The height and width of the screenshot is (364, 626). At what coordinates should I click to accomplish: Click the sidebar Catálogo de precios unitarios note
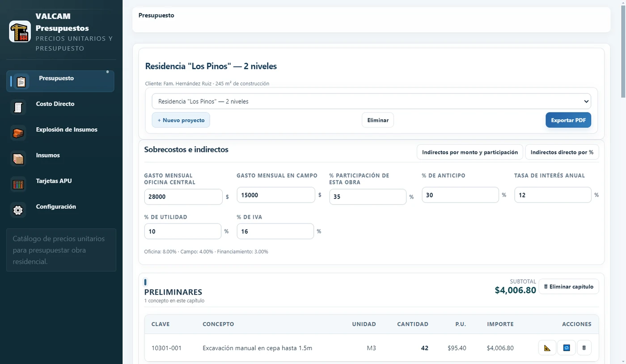pyautogui.click(x=61, y=250)
